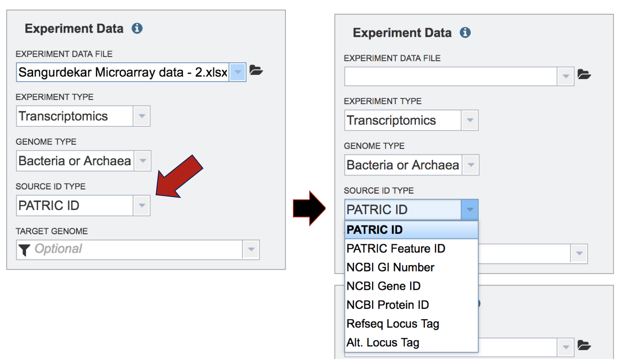Click info icon beside left Experiment Data title
Viewport: 621px width, 364px height.
[x=137, y=28]
